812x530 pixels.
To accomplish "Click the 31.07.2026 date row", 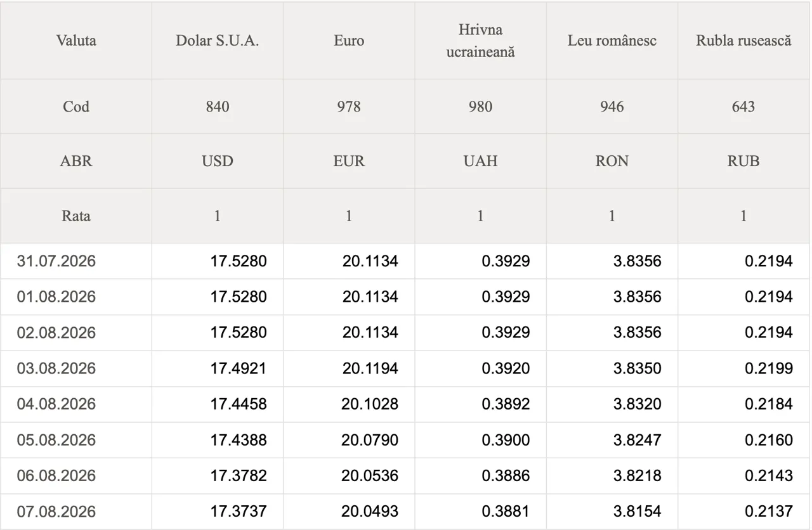I will point(405,261).
